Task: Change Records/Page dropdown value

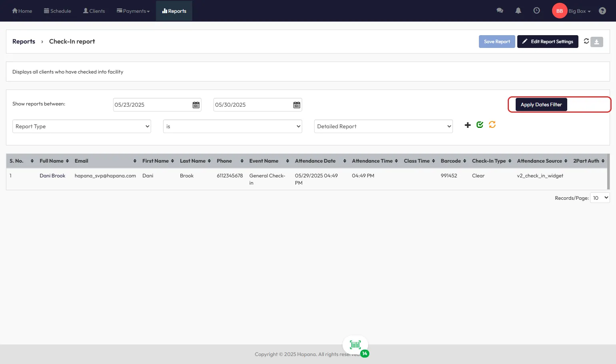Action: pos(600,198)
